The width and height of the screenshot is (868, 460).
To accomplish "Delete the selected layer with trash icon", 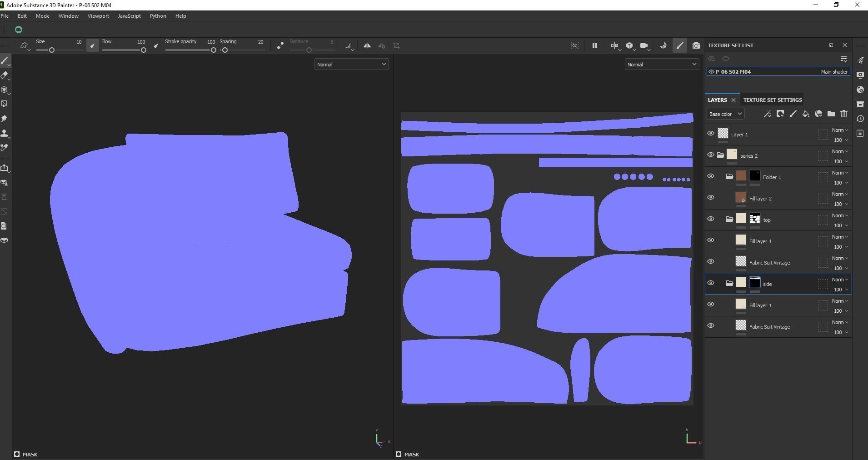I will click(844, 114).
